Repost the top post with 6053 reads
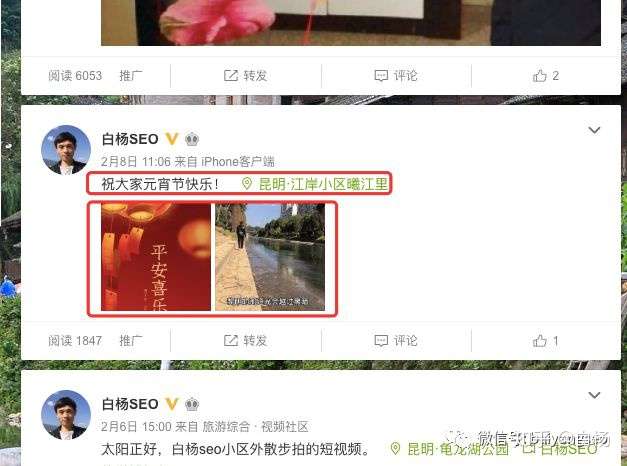This screenshot has width=627, height=466. coord(246,76)
